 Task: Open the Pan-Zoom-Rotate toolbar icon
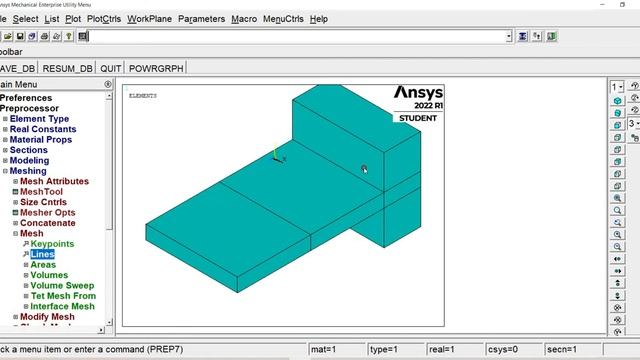(x=32, y=36)
